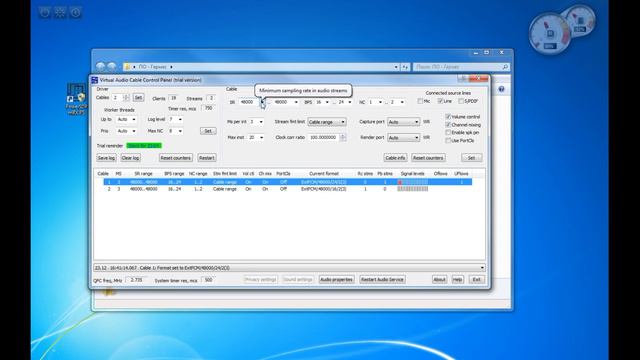Click the Cables number input field
640x360 pixels.
coord(118,98)
